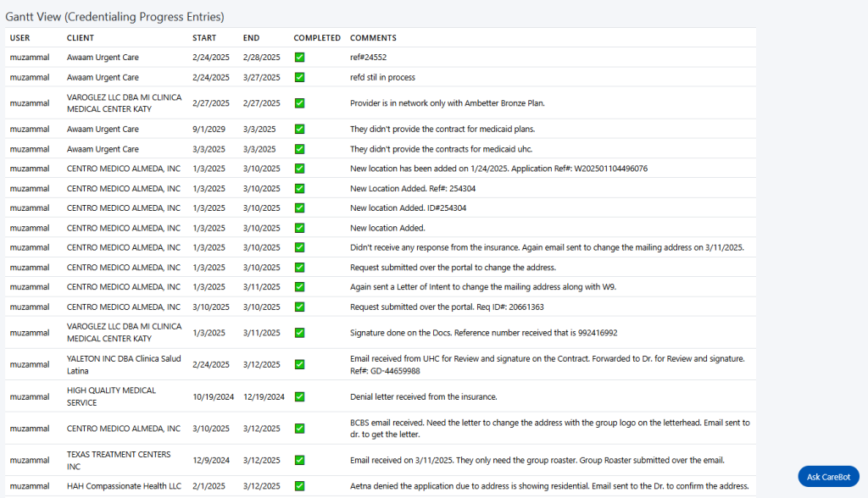Viewport: 868px width, 498px height.
Task: Sort by the COMPLETED column header
Action: [x=317, y=37]
